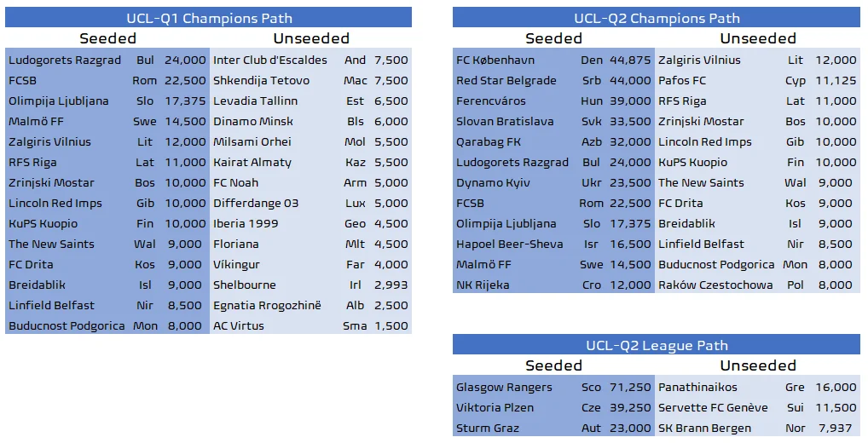Select the Raków Czestochowa row
Screen dimensions: 868x443
pos(715,285)
